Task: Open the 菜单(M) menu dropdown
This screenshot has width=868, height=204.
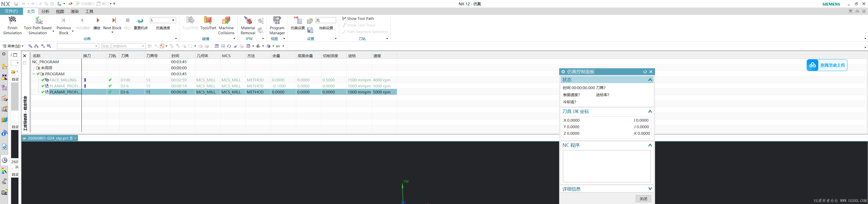Action: 13,46
